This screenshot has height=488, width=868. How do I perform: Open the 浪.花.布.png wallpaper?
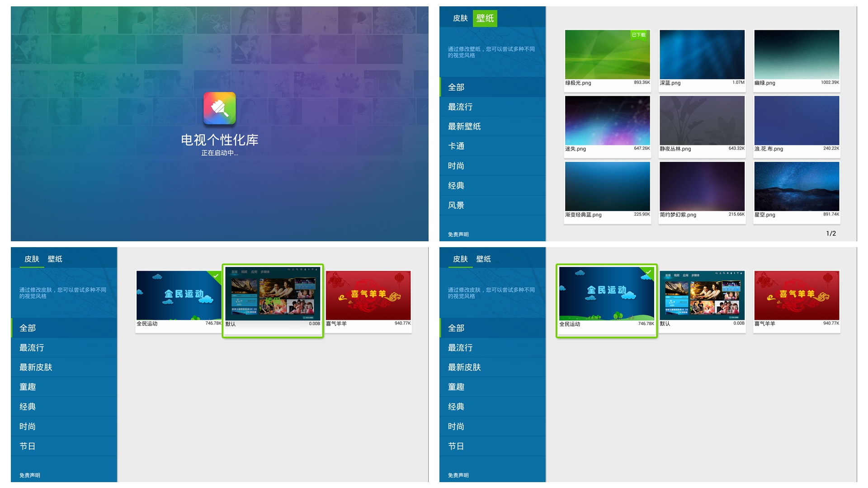coord(796,121)
